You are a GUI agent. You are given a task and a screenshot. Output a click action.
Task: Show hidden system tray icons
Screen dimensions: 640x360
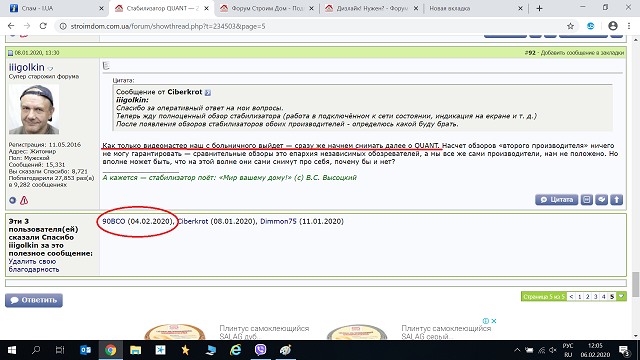(x=517, y=350)
